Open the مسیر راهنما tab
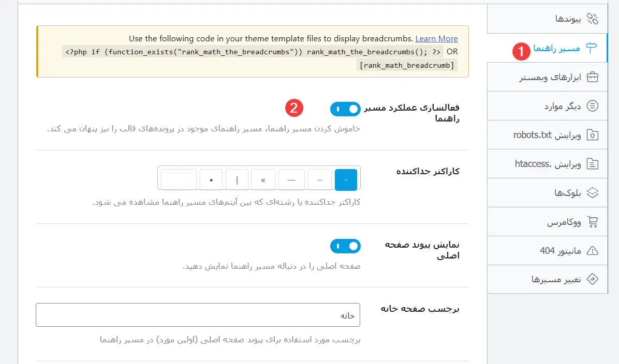This screenshot has width=619, height=364. (x=547, y=48)
